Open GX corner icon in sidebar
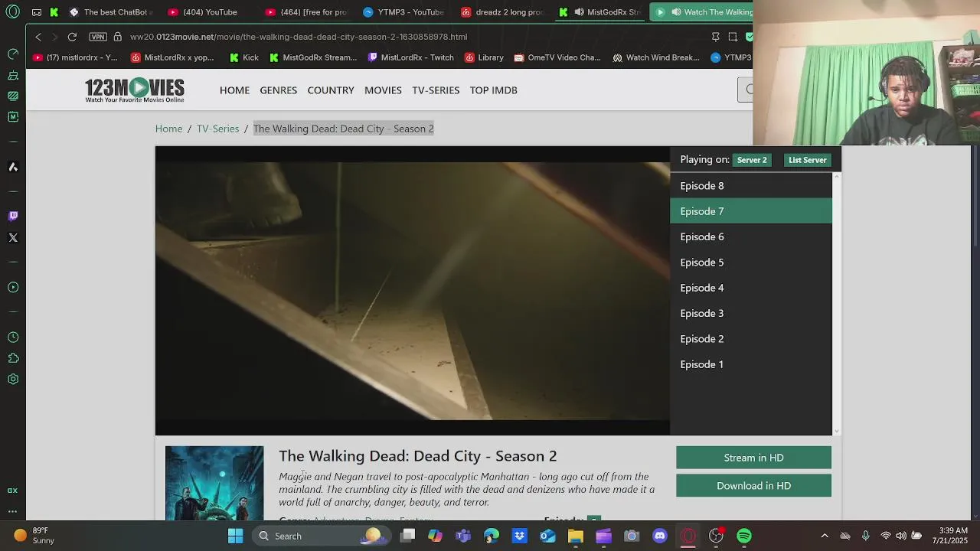 click(13, 491)
